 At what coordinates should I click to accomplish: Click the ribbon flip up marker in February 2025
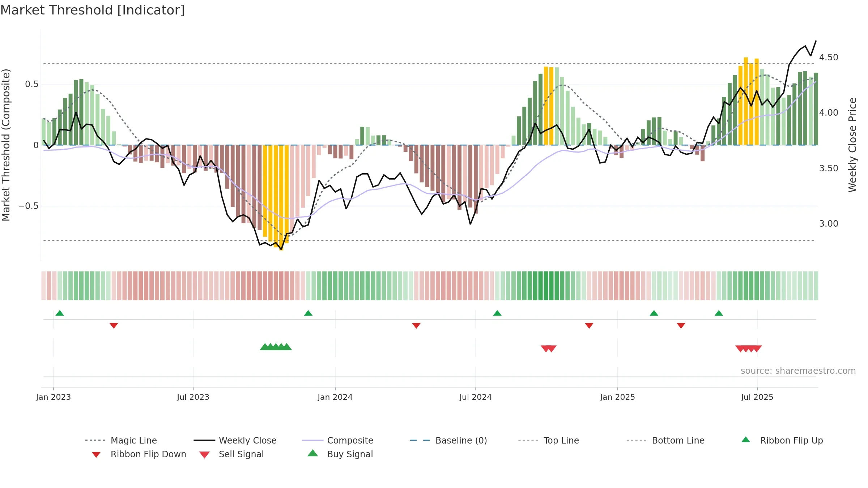point(654,313)
